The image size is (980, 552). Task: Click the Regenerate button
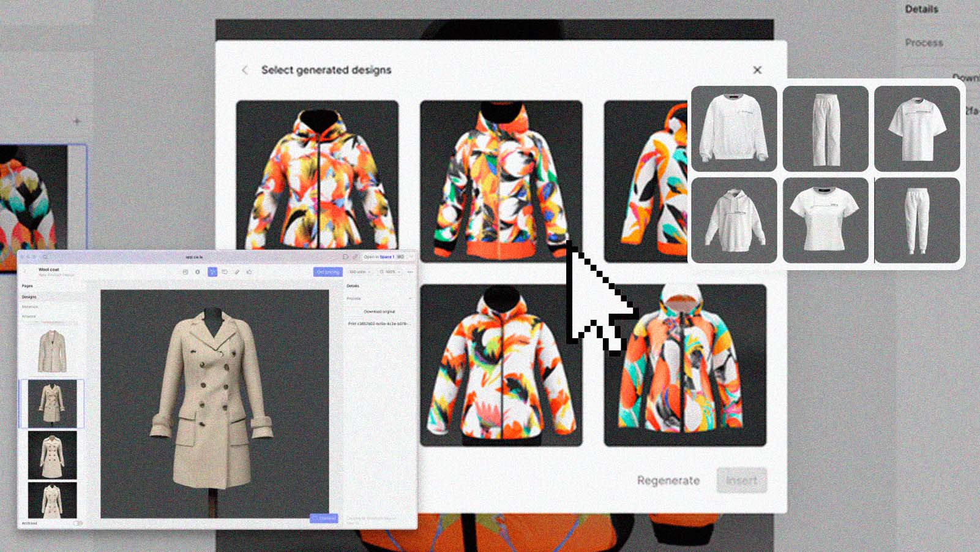pyautogui.click(x=668, y=480)
